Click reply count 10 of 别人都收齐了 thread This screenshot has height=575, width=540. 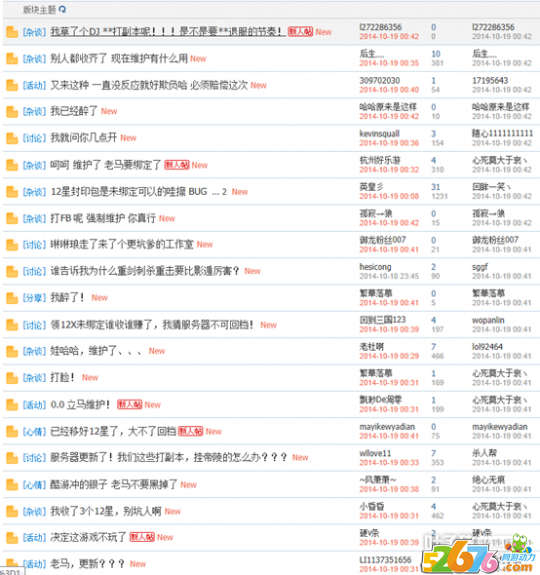(436, 54)
